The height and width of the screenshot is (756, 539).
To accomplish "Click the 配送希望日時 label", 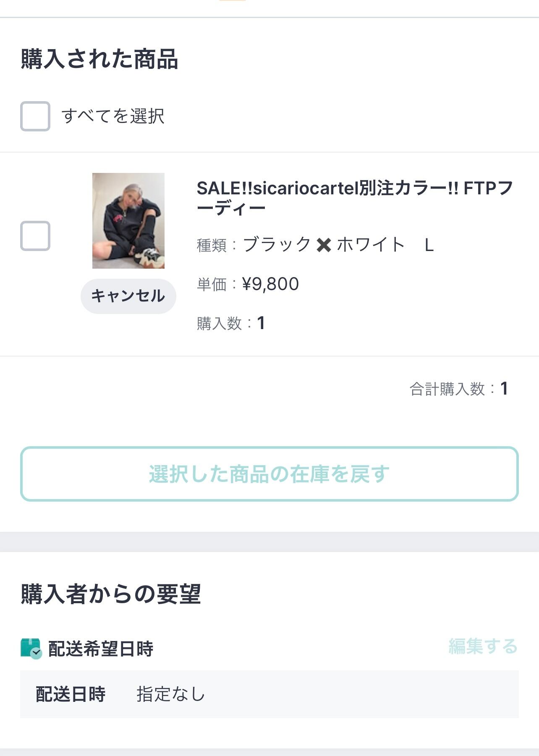I will (x=101, y=649).
